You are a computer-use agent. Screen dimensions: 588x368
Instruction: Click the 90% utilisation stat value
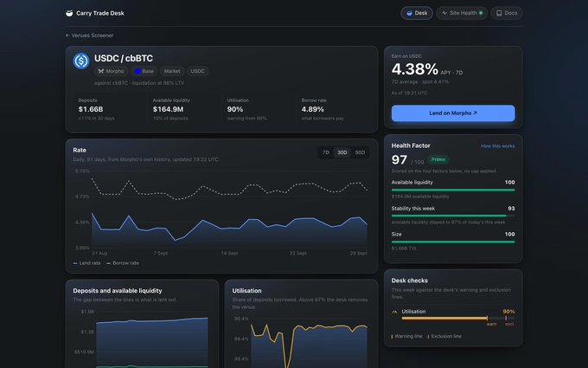coord(235,109)
